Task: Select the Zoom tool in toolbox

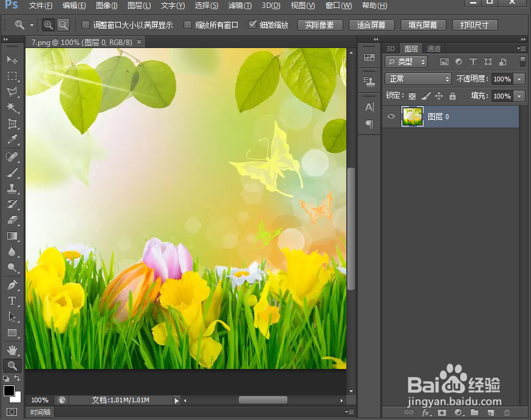Action: point(12,365)
